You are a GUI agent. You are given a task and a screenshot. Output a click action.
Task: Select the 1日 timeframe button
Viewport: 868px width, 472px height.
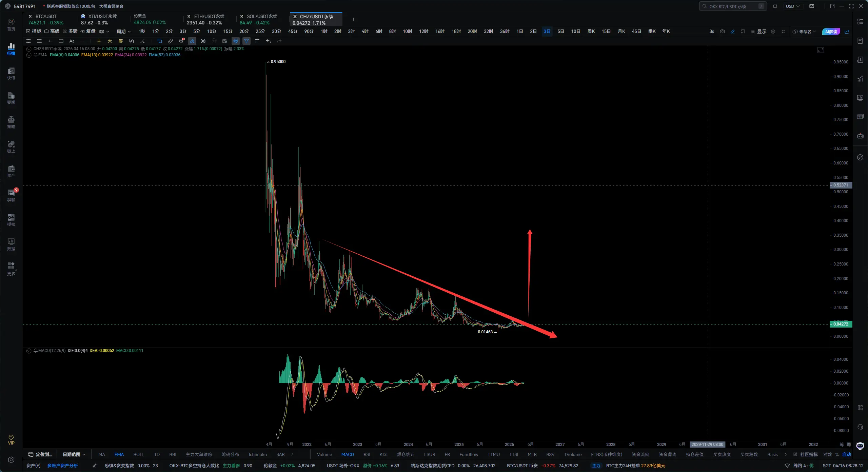519,32
